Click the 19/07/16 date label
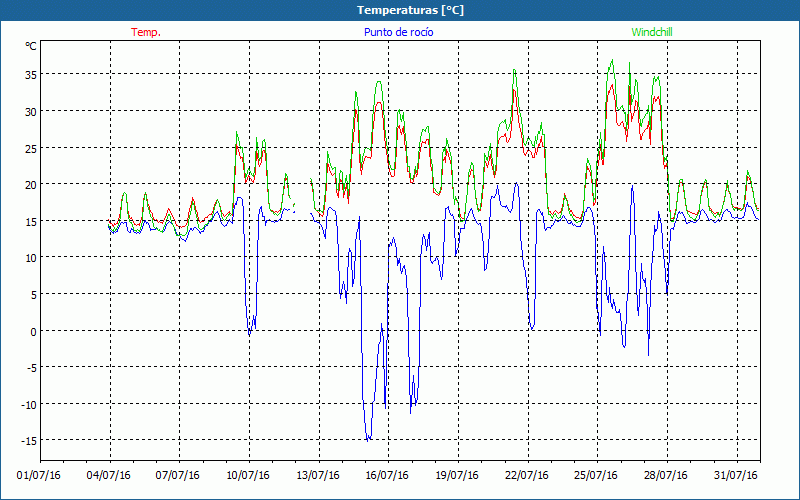Screen dimensions: 800x500 point(457,476)
